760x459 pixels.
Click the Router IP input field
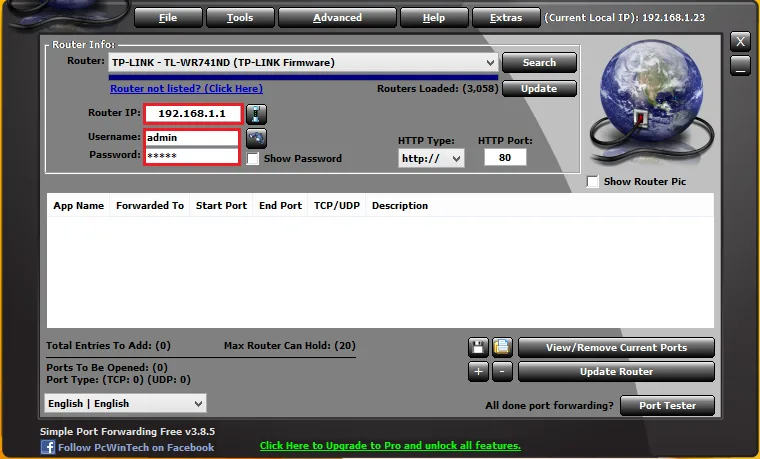192,114
